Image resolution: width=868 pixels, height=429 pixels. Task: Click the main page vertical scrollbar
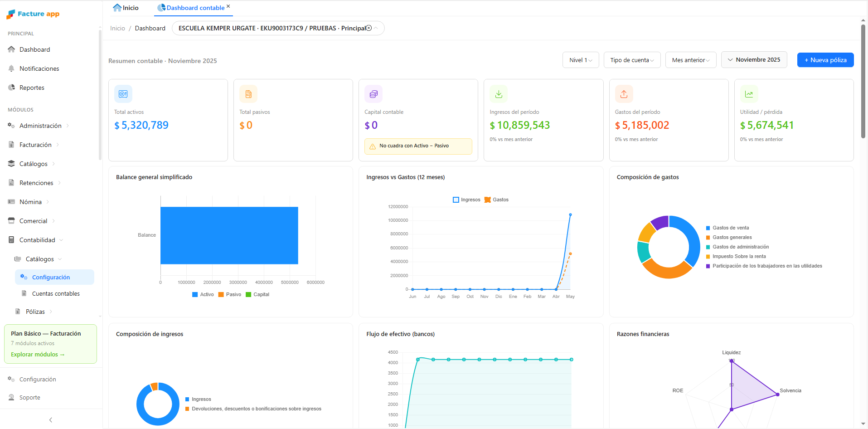click(x=863, y=82)
